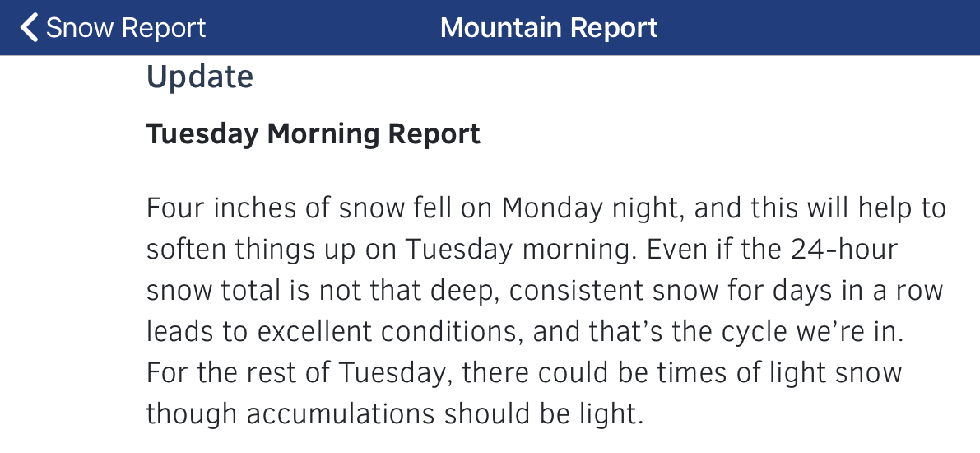This screenshot has height=453, width=980.
Task: Tap the Tuesday Morning Report heading
Action: click(x=314, y=134)
